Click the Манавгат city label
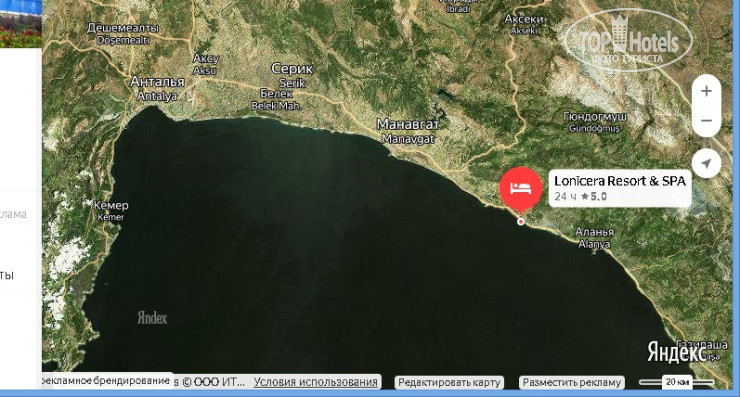 408,124
